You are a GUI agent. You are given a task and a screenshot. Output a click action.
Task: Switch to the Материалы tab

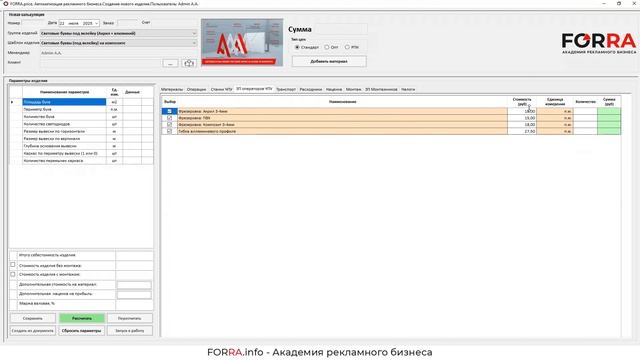[172, 89]
